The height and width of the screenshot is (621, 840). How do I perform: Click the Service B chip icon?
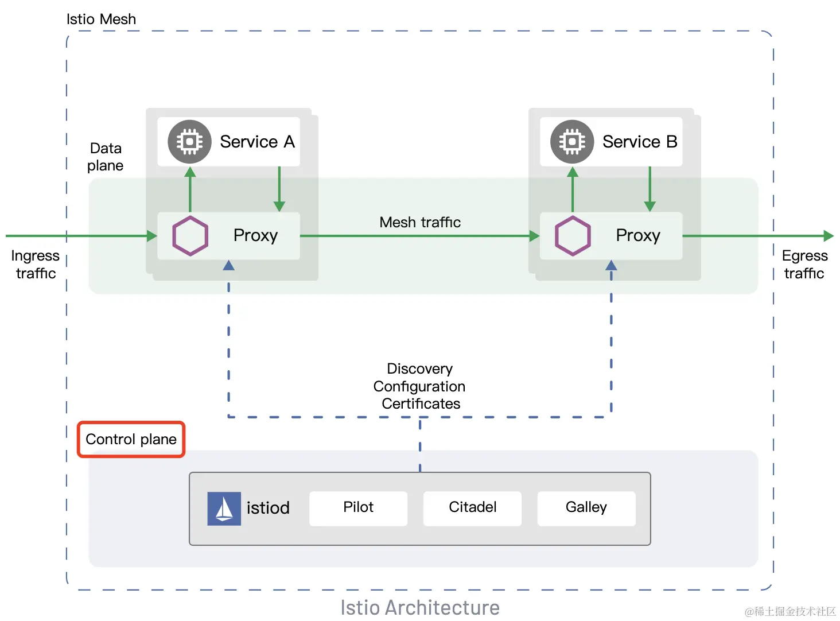click(x=572, y=141)
